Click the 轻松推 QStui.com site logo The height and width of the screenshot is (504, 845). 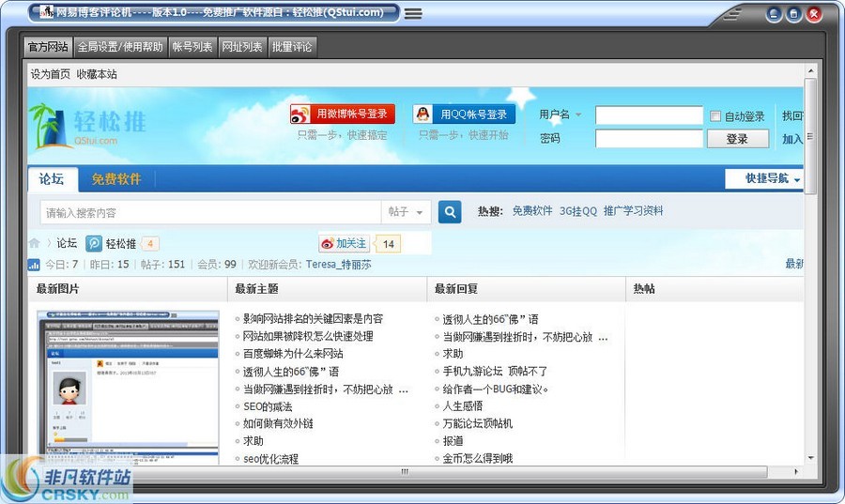point(87,126)
